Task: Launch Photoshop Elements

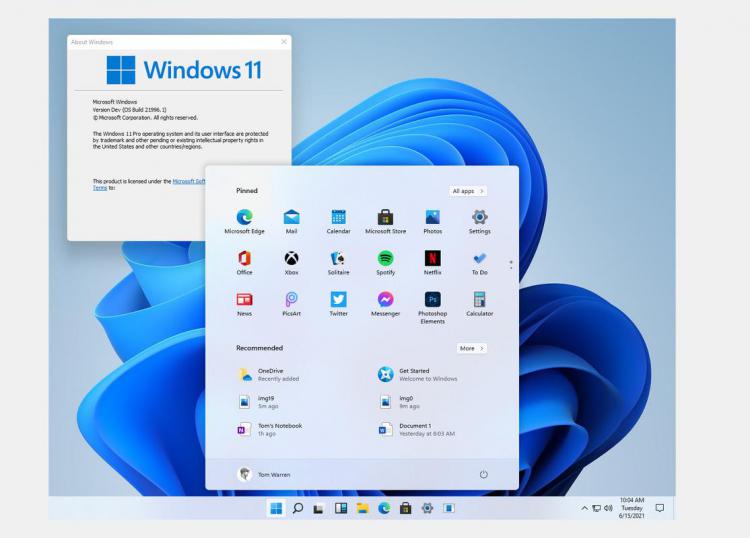Action: 432,307
